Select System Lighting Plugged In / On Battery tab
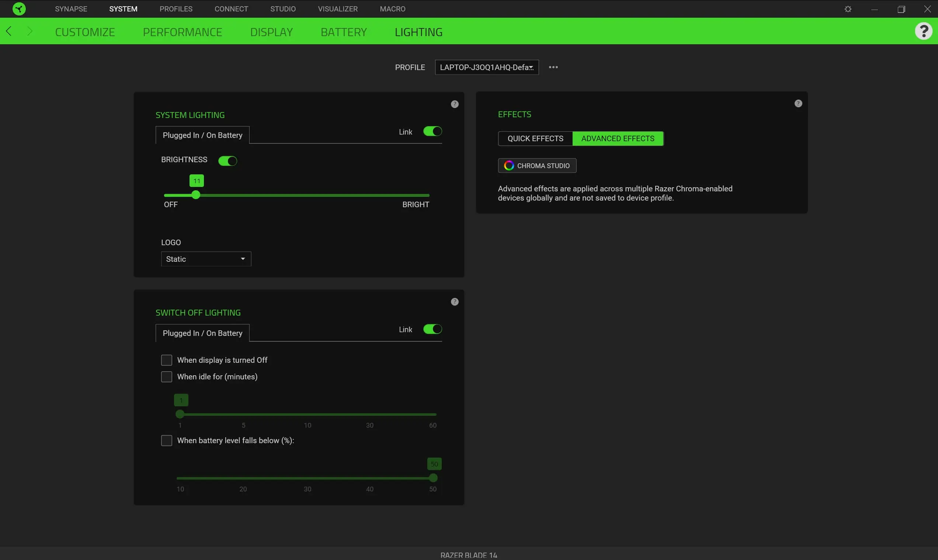This screenshot has height=560, width=938. [x=202, y=135]
